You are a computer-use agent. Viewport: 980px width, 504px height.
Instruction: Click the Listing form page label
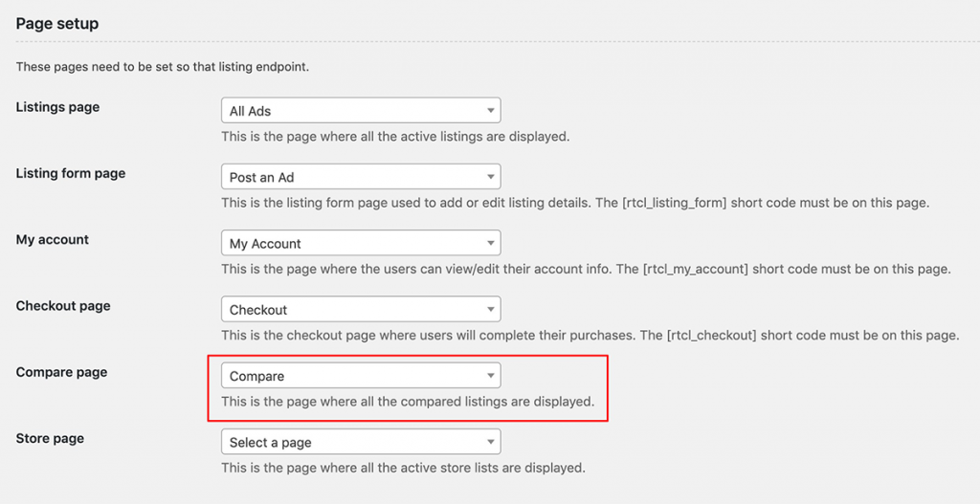[71, 173]
